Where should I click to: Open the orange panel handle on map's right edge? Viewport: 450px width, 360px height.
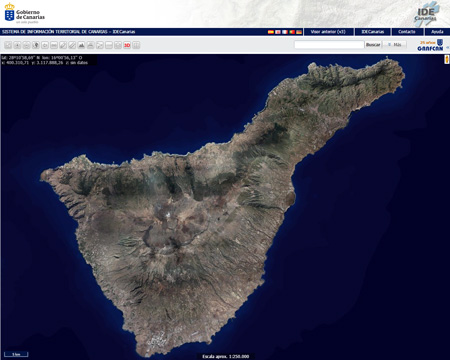click(446, 59)
